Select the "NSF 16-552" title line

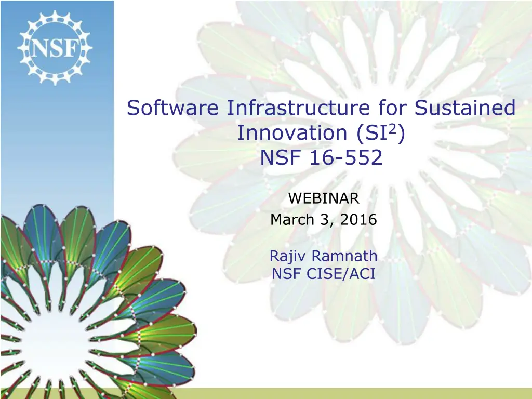(321, 157)
